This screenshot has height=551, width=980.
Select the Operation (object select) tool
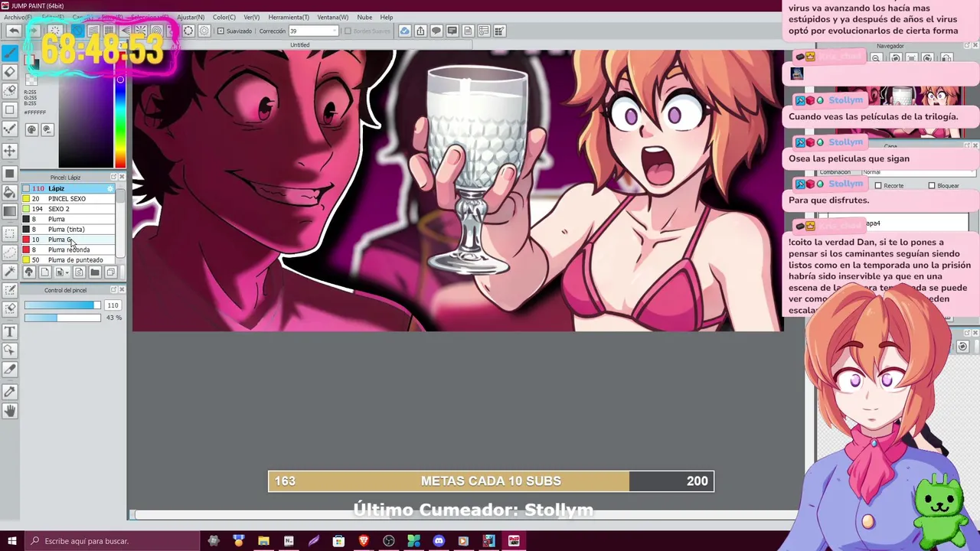coord(10,350)
